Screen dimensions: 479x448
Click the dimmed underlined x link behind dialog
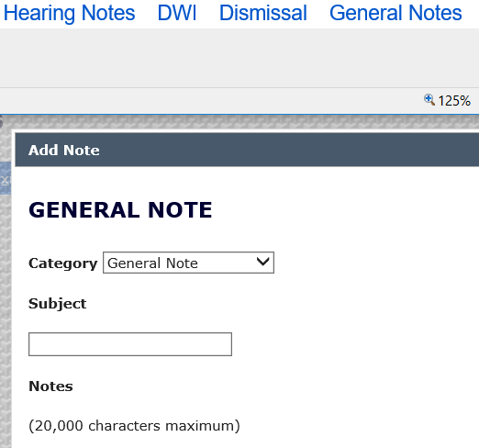[x=5, y=180]
